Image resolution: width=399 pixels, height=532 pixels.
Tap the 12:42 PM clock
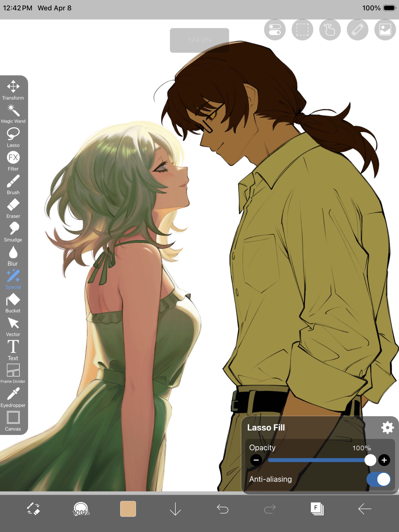[18, 8]
